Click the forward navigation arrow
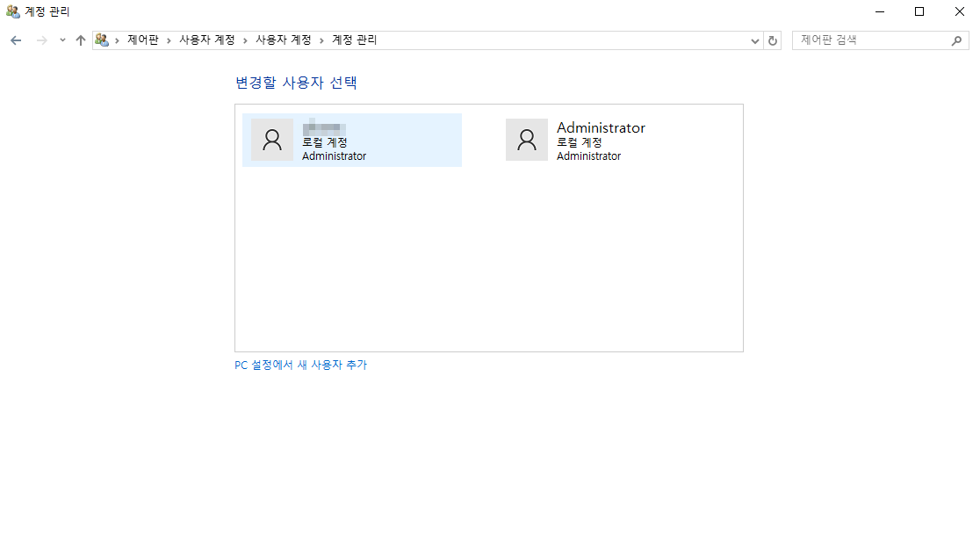Screen dimensions: 980x550 click(42, 40)
